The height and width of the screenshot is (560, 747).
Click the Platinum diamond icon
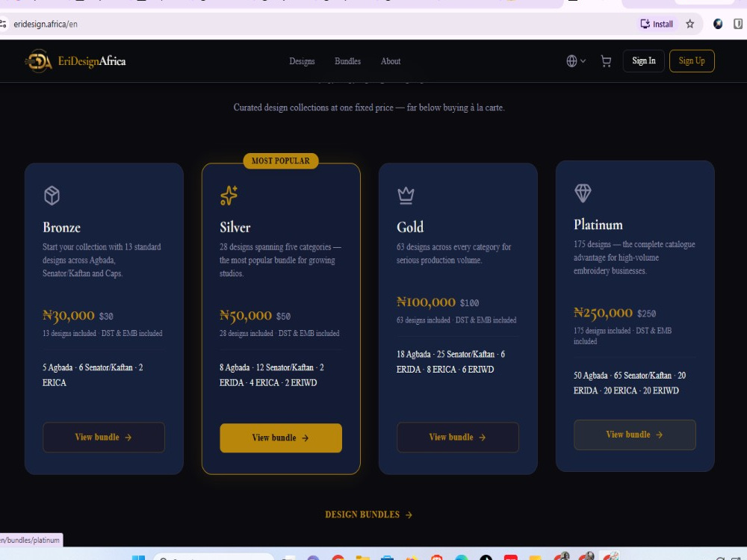point(583,193)
